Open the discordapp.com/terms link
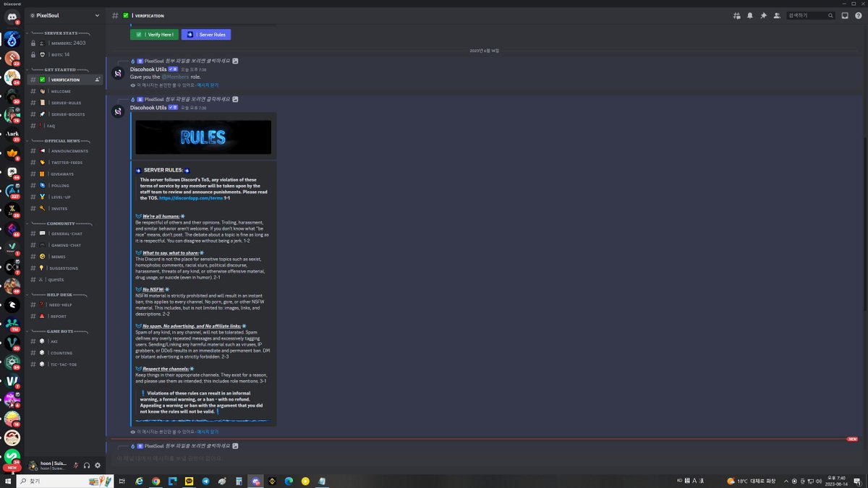Image resolution: width=868 pixels, height=488 pixels. click(x=191, y=198)
